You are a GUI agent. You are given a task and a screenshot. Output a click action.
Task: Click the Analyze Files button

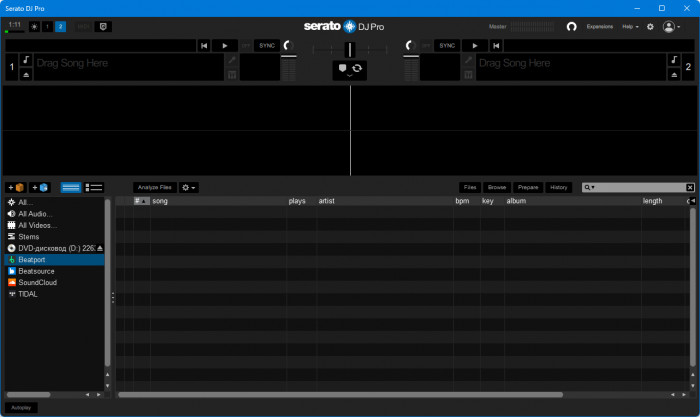(155, 187)
